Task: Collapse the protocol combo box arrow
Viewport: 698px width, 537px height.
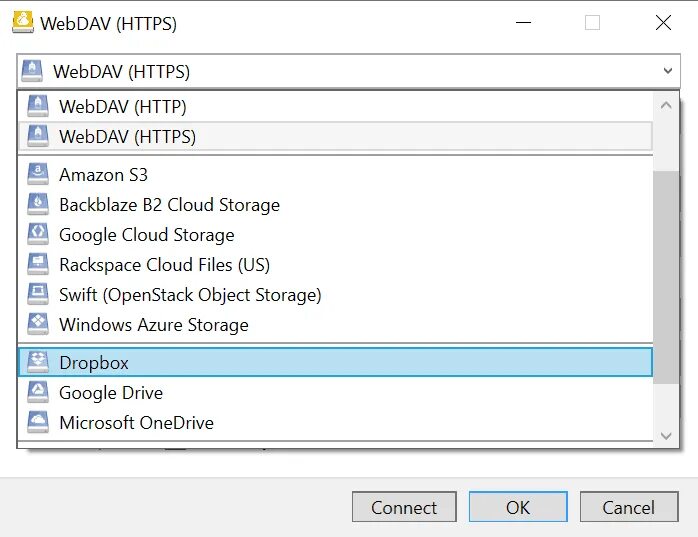Action: pos(667,71)
